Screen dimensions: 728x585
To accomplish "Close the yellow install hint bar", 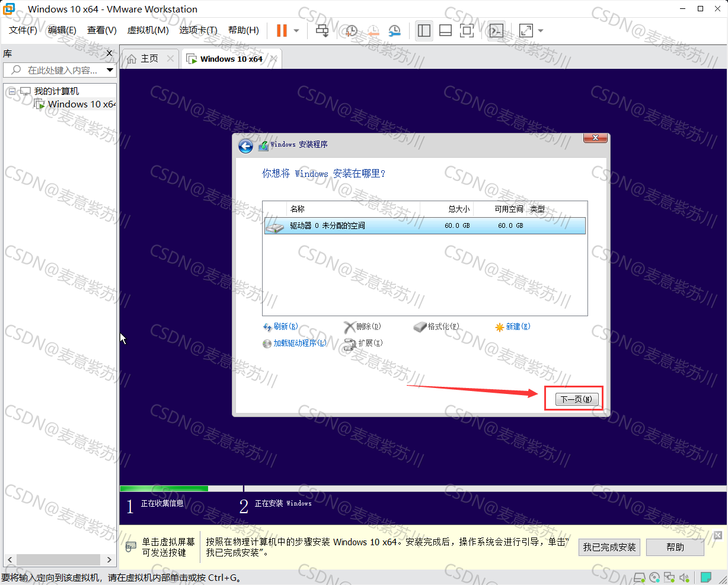I will [x=718, y=535].
